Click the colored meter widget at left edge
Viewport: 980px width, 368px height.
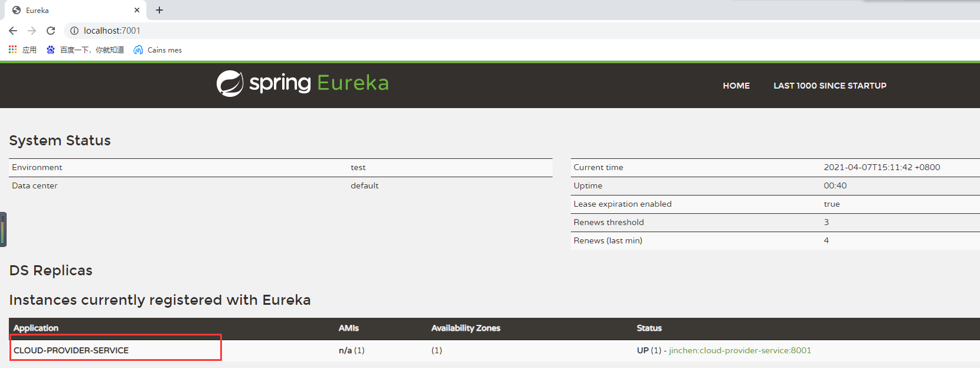(x=3, y=229)
